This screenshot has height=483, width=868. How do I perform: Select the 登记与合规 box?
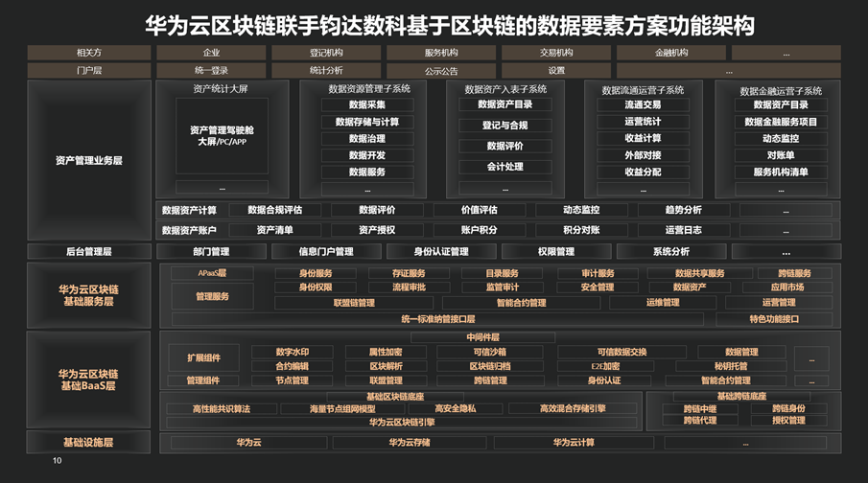tap(505, 125)
